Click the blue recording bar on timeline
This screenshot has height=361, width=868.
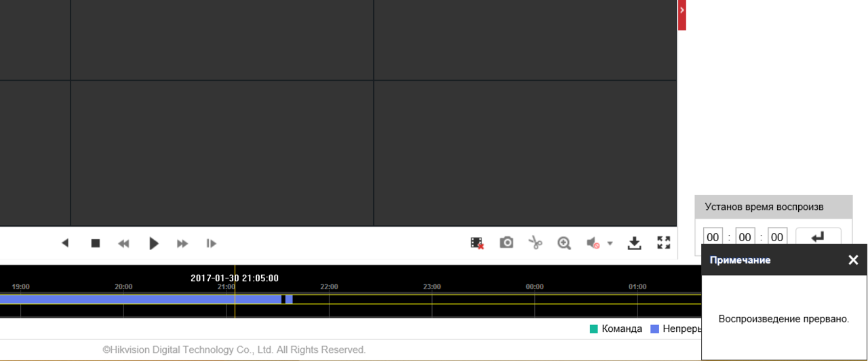point(140,299)
